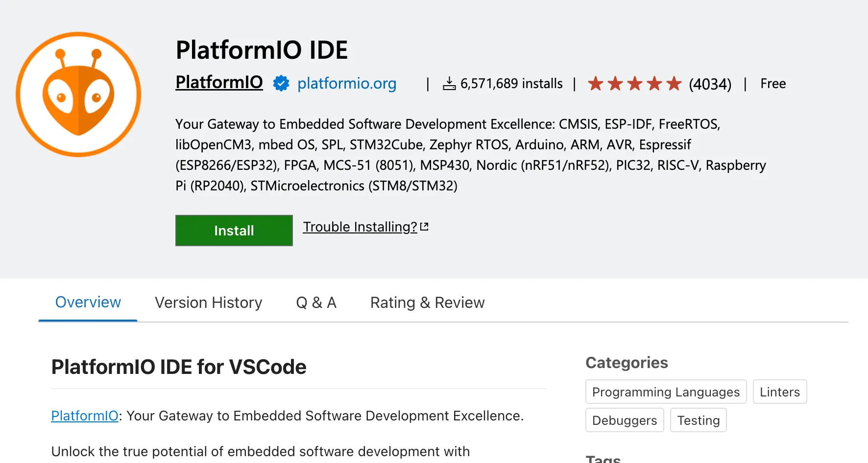This screenshot has width=868, height=463.
Task: Select the Testing category tag
Action: click(699, 420)
